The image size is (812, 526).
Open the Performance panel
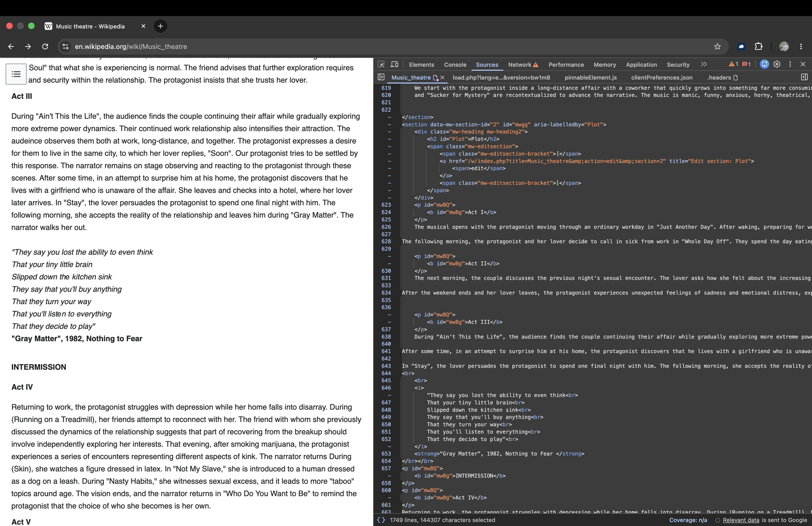point(566,65)
